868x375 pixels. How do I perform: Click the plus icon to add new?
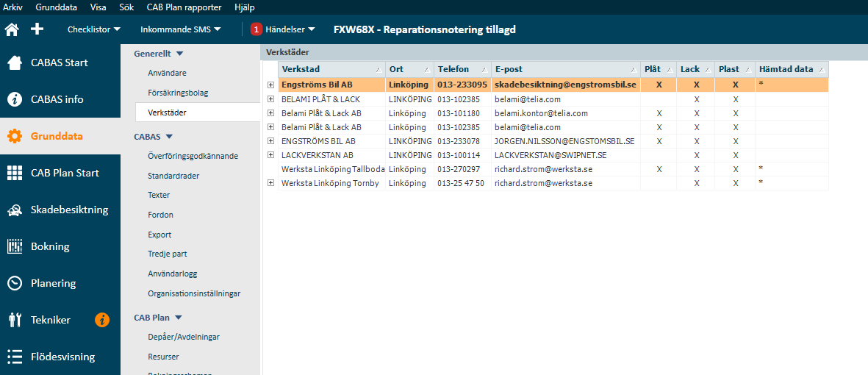coord(37,29)
